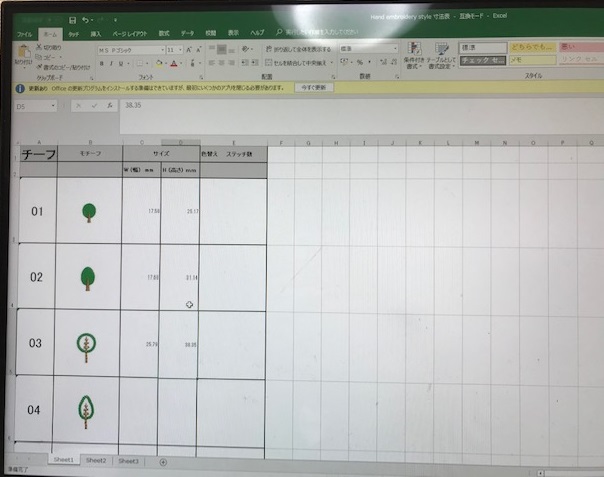Open the Clipboard (クリップボード) group dialog launcher
604x477 pixels.
click(x=92, y=78)
